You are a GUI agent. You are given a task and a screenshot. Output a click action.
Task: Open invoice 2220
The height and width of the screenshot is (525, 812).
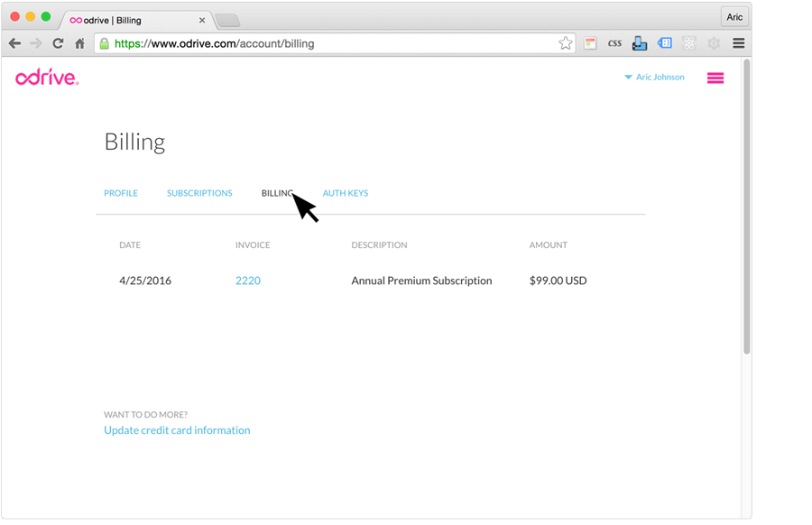[x=248, y=281]
